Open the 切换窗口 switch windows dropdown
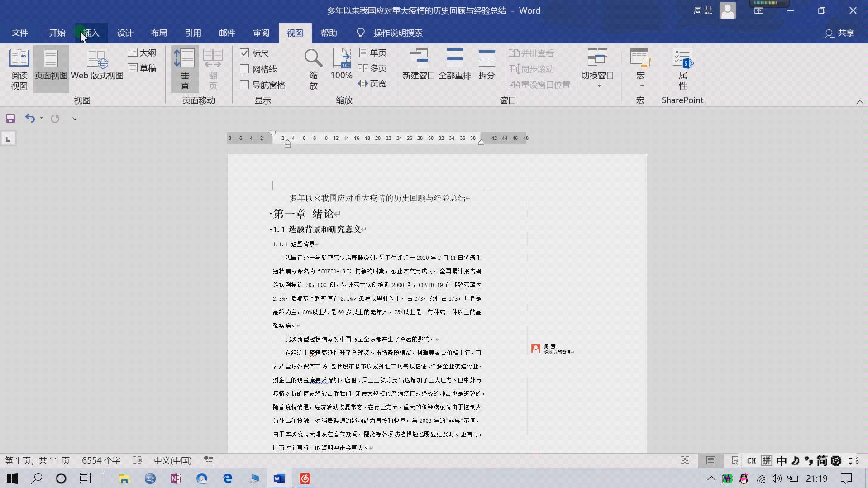868x488 pixels. [x=597, y=68]
